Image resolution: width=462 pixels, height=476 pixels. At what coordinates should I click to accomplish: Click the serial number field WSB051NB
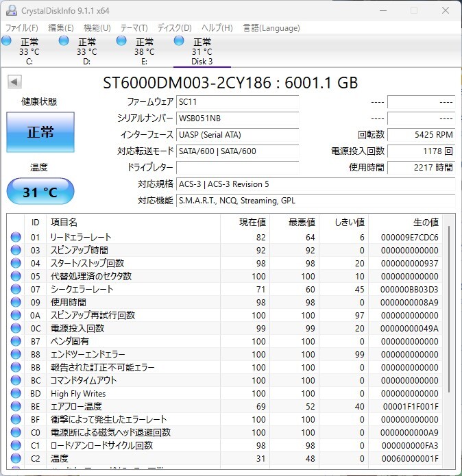coord(238,118)
